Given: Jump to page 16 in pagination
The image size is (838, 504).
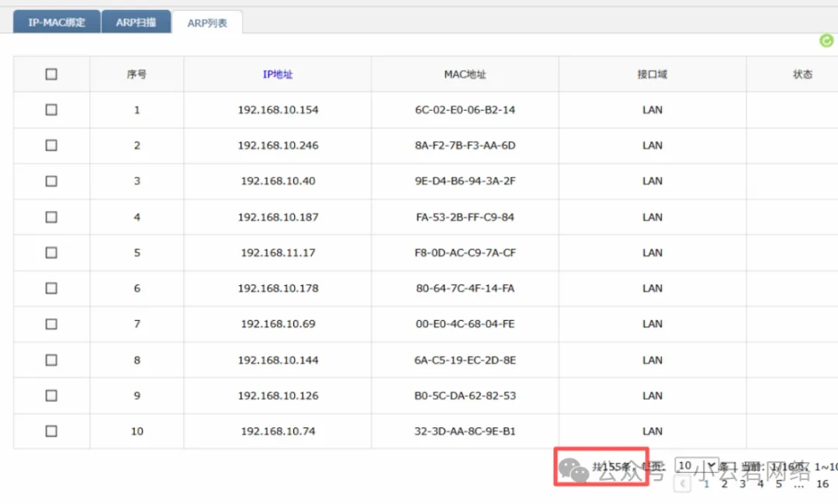Looking at the screenshot, I should pyautogui.click(x=822, y=485).
